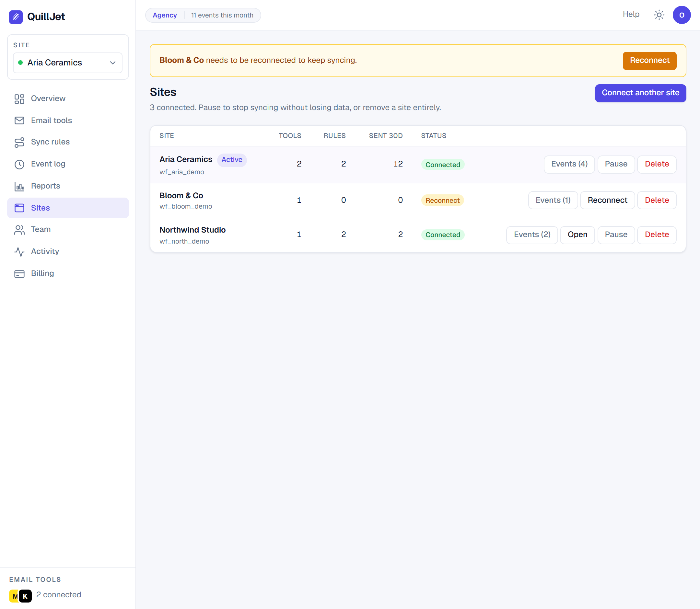Open the Team page
The height and width of the screenshot is (609, 700).
(68, 229)
